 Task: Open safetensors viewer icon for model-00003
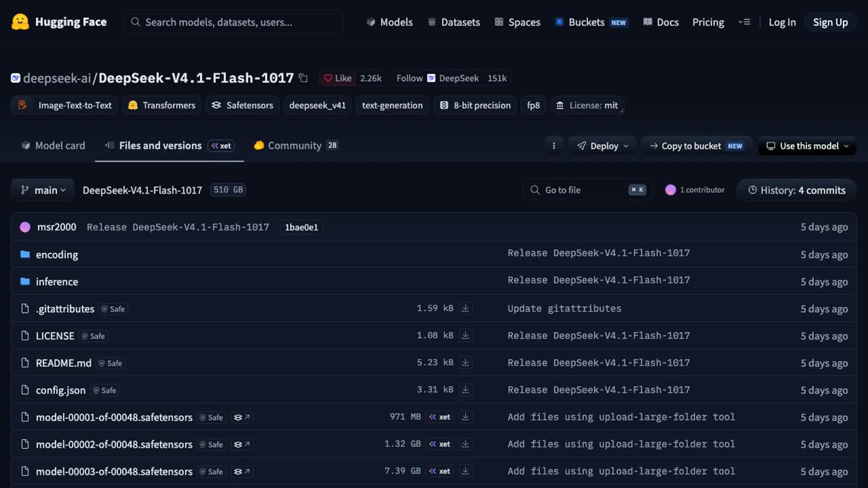click(x=242, y=471)
